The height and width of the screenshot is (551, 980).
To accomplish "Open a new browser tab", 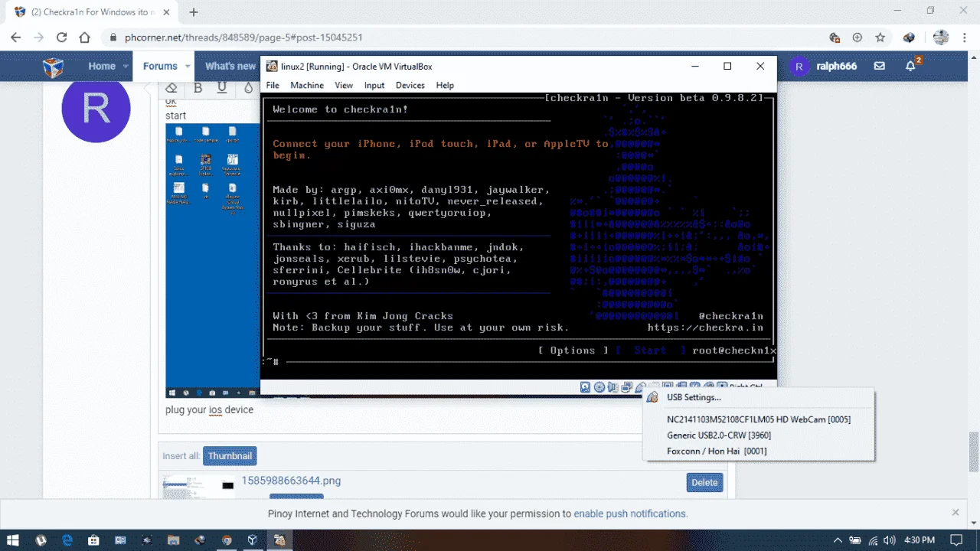I will pyautogui.click(x=194, y=12).
